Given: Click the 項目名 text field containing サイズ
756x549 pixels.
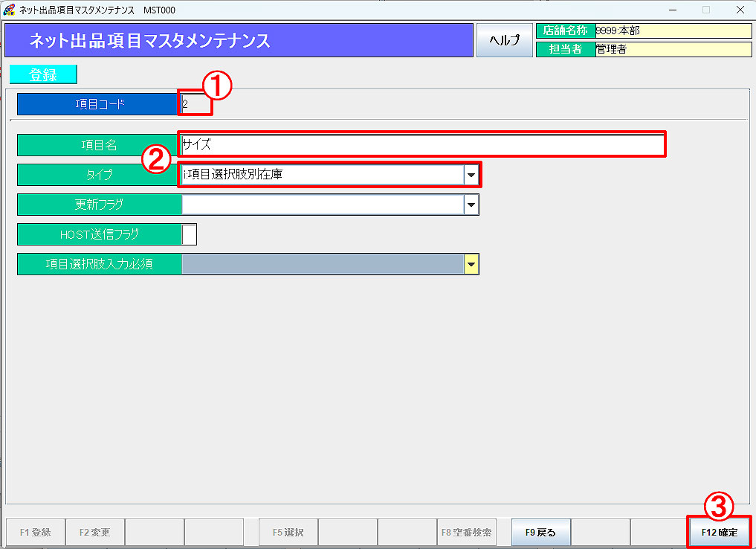Looking at the screenshot, I should (x=422, y=144).
